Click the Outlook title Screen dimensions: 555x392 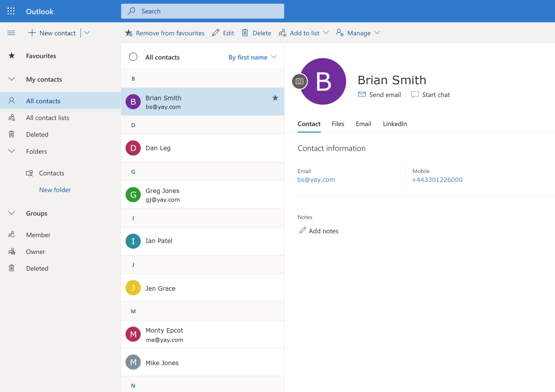[x=40, y=11]
